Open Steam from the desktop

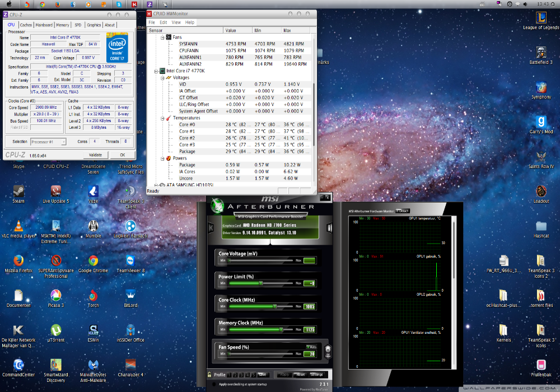pyautogui.click(x=18, y=194)
